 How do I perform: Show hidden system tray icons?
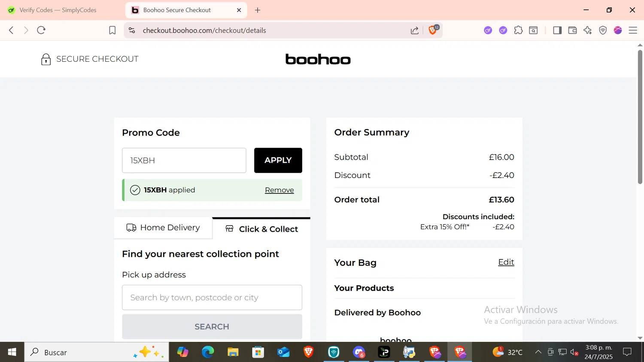(x=538, y=352)
